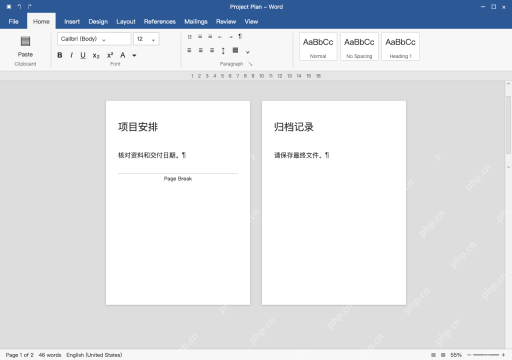Viewport: 512px width, 360px height.
Task: Click the 55% zoom level
Action: [456, 355]
